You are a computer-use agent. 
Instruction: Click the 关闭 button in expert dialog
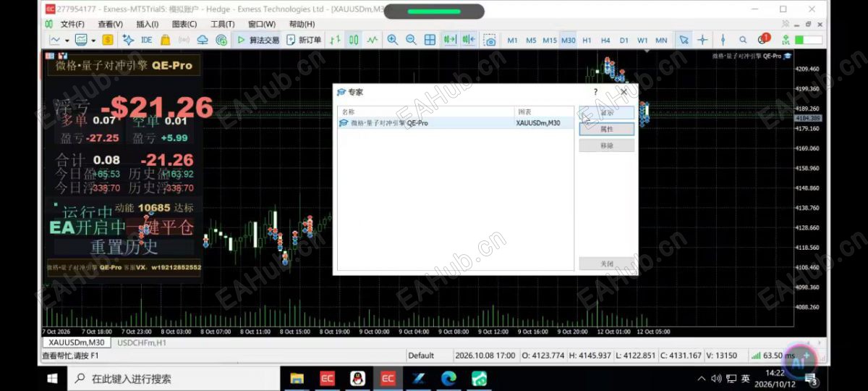coord(606,264)
